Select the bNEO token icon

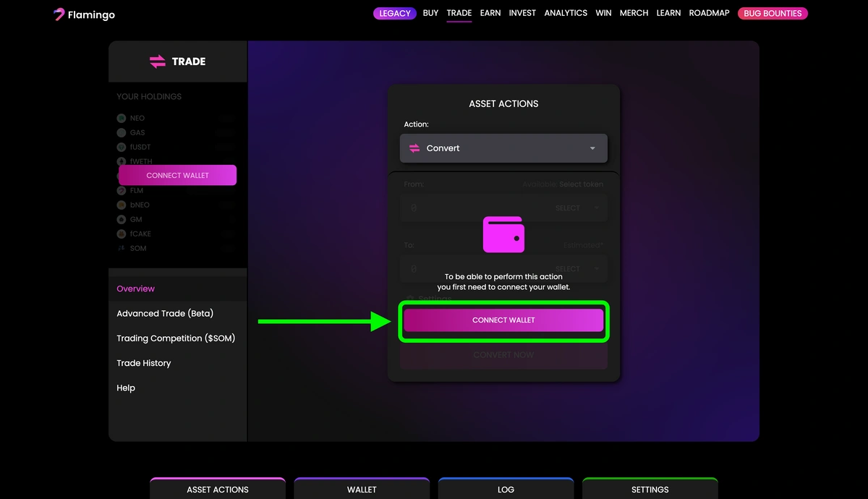pyautogui.click(x=120, y=205)
